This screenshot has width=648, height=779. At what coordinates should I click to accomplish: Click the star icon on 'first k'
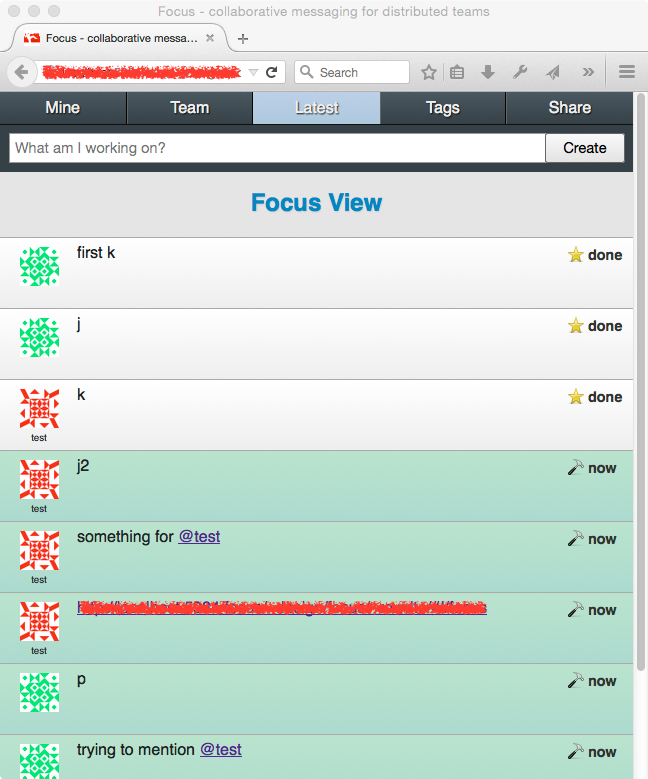(x=575, y=255)
